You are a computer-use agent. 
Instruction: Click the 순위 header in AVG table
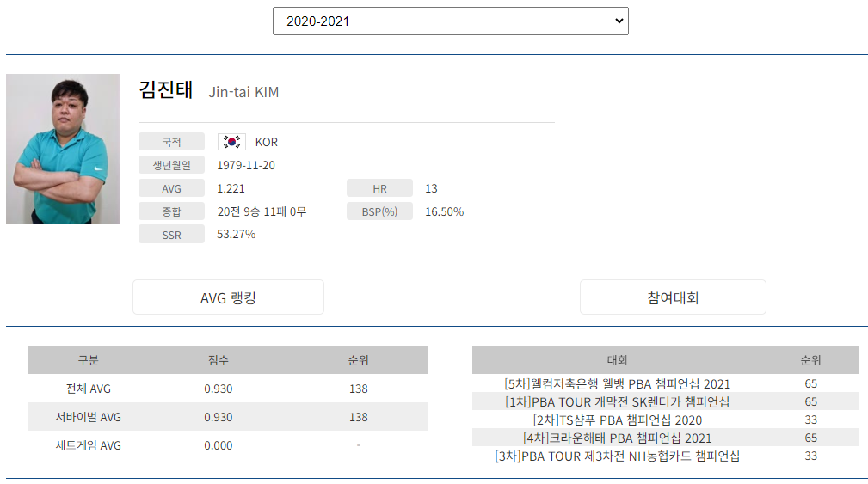coord(358,360)
